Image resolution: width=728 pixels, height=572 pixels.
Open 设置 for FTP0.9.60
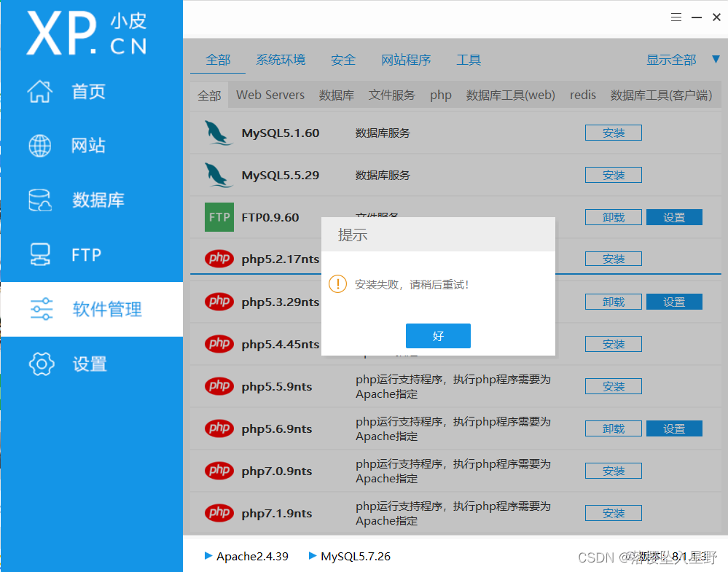674,217
